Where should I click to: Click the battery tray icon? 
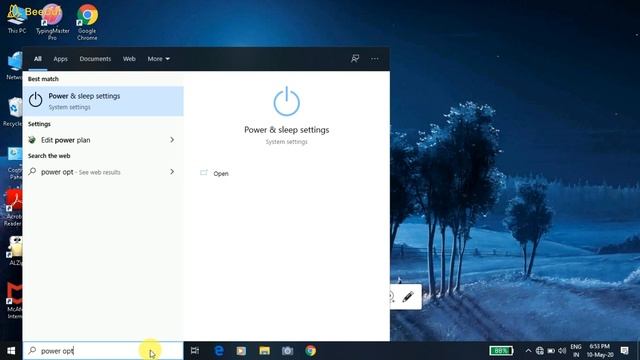[551, 351]
